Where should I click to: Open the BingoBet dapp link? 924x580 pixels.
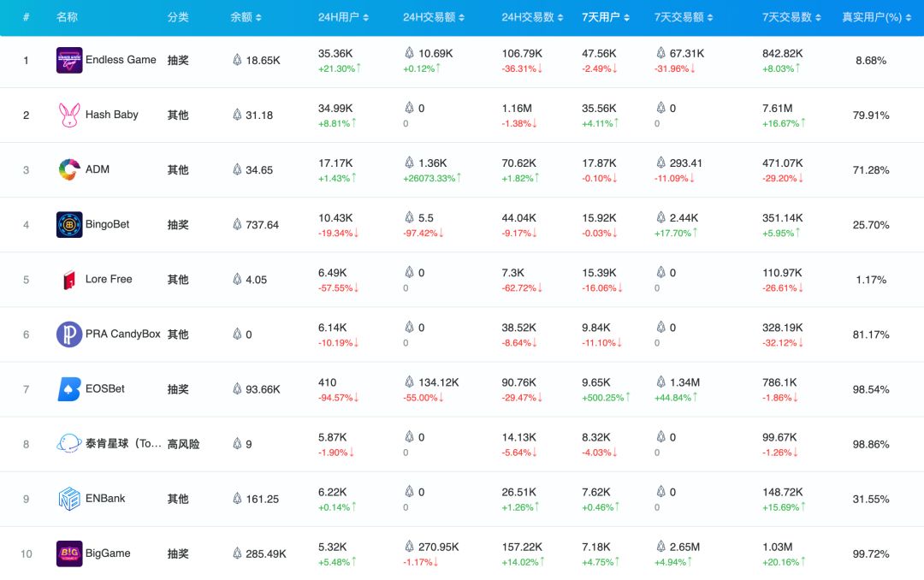pos(107,224)
